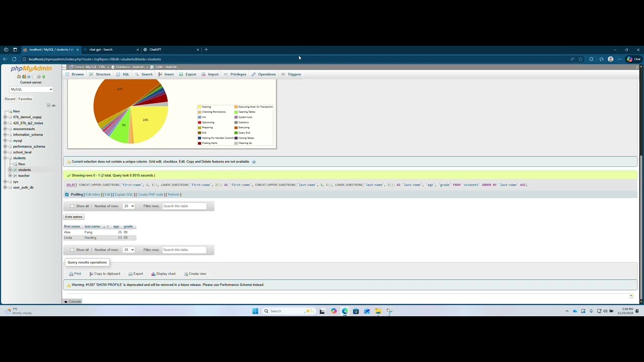644x362 pixels.
Task: Open the browser profile avatar
Action: (x=610, y=59)
